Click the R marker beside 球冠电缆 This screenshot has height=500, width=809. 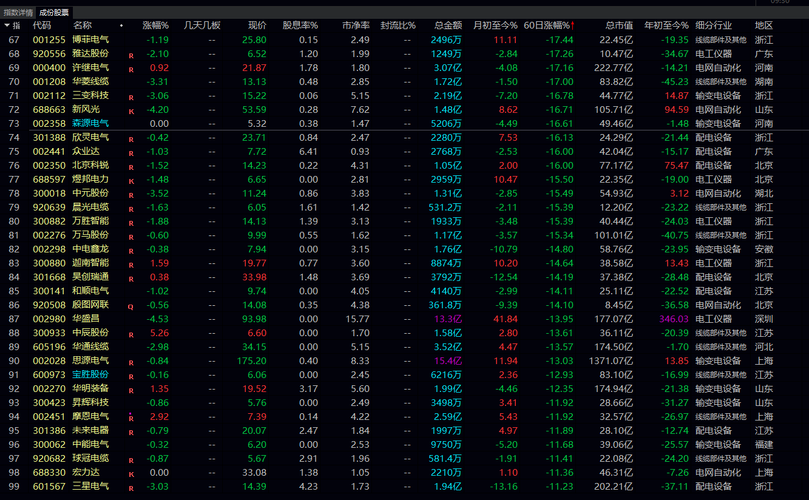tap(131, 460)
